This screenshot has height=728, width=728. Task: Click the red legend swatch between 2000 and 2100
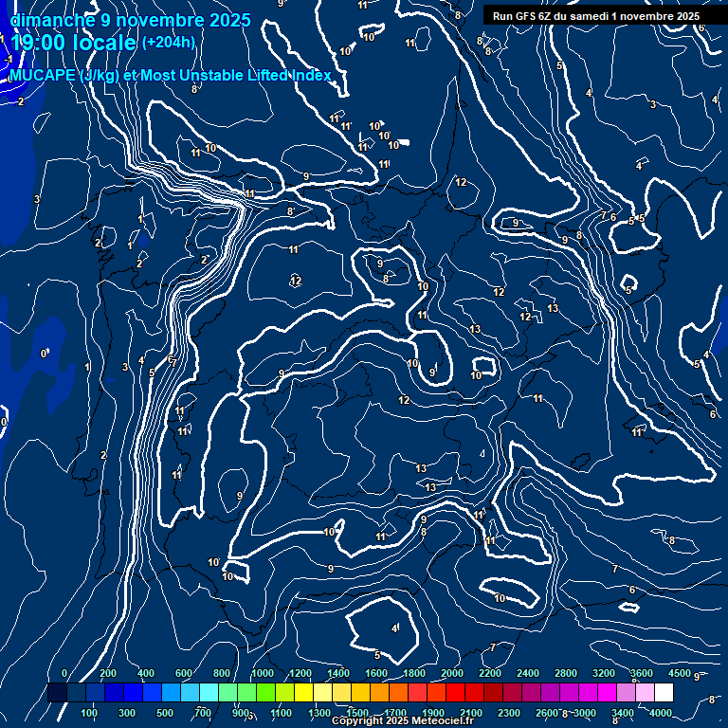[457, 692]
